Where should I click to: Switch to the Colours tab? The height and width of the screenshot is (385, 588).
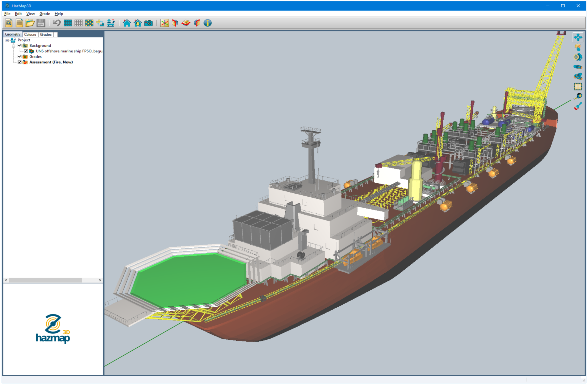coord(30,34)
